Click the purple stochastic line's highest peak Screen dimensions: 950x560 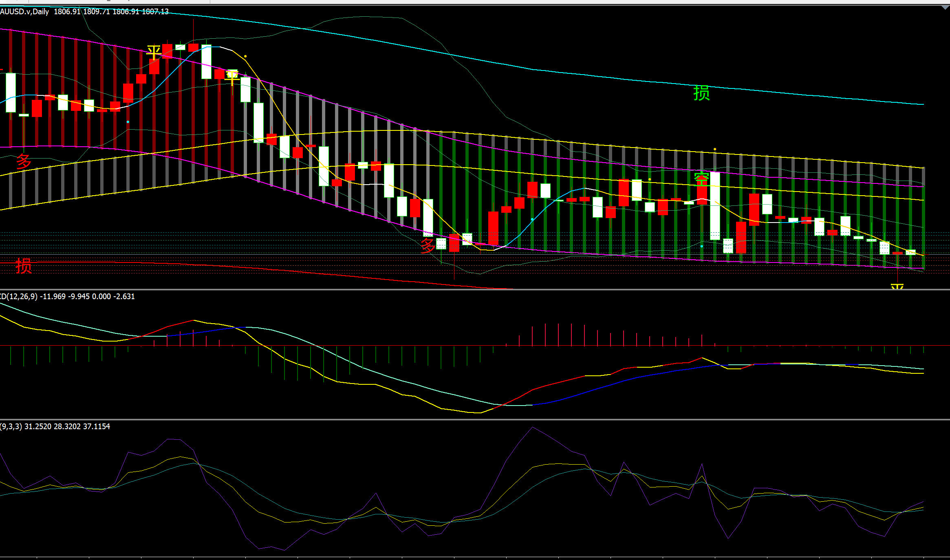(x=533, y=427)
